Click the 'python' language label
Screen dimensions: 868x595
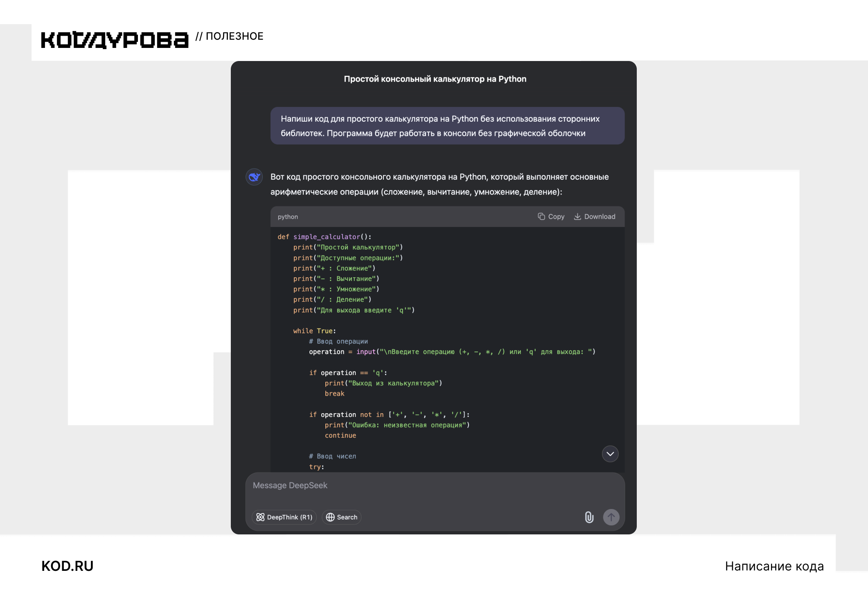coord(288,217)
